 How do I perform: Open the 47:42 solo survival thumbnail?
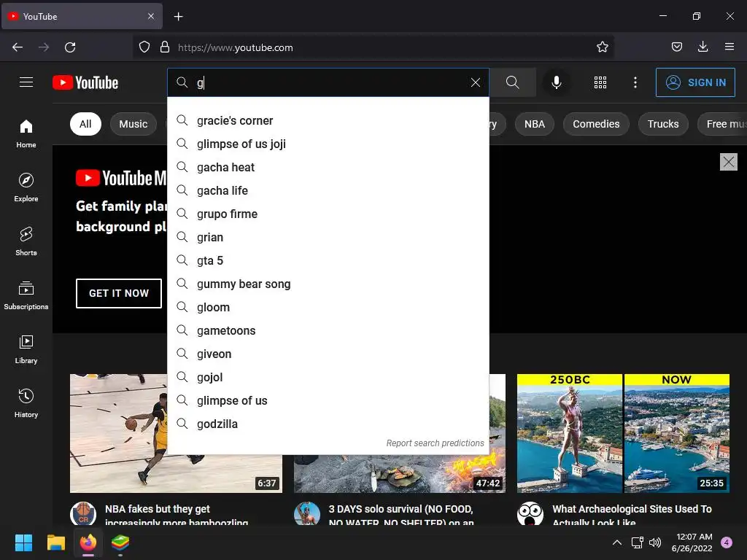(399, 474)
